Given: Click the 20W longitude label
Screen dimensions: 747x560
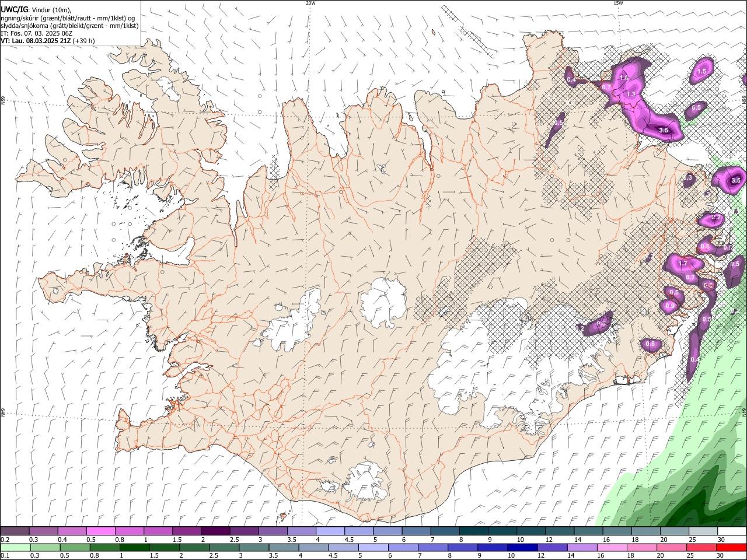Looking at the screenshot, I should 310,3.
